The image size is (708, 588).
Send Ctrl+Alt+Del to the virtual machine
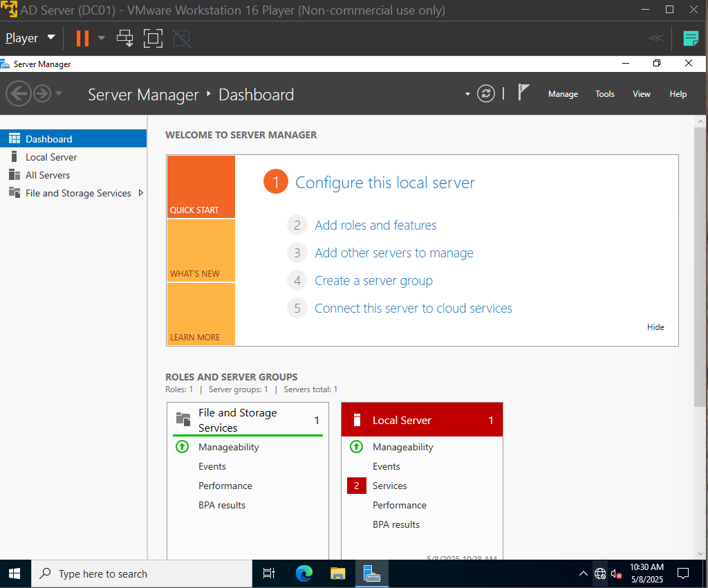124,38
